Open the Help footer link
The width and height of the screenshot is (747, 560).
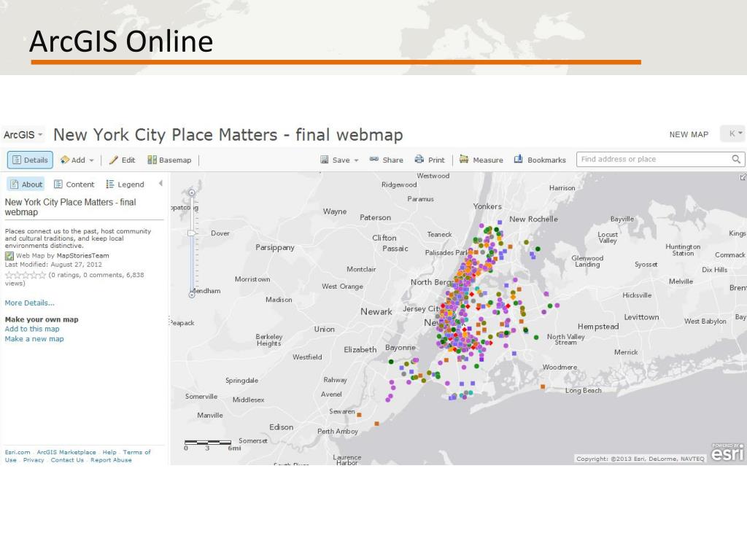(109, 452)
